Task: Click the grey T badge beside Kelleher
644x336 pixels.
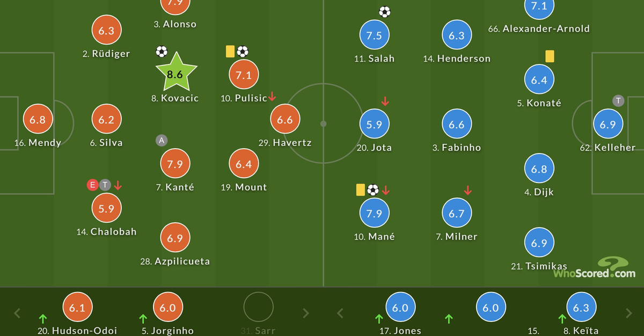Action: point(618,101)
